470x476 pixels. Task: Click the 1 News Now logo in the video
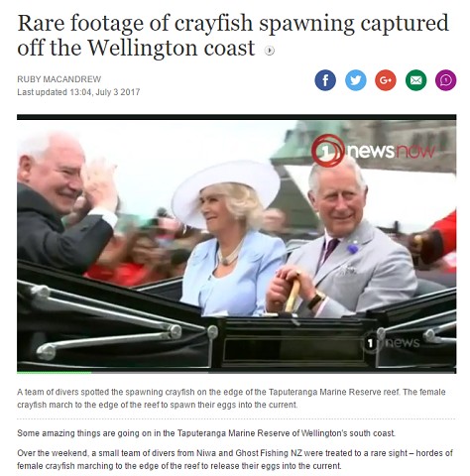373,151
